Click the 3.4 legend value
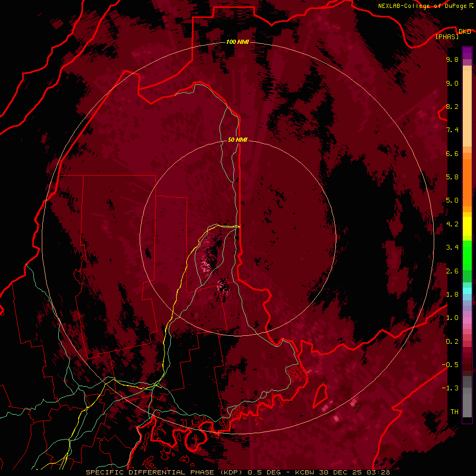The height and width of the screenshot is (476, 476). [452, 248]
